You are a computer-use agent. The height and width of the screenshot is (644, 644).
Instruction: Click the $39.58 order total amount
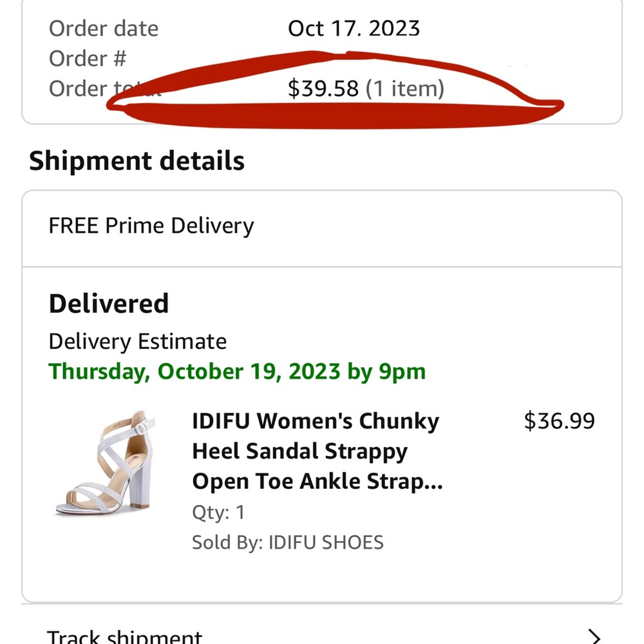click(323, 88)
